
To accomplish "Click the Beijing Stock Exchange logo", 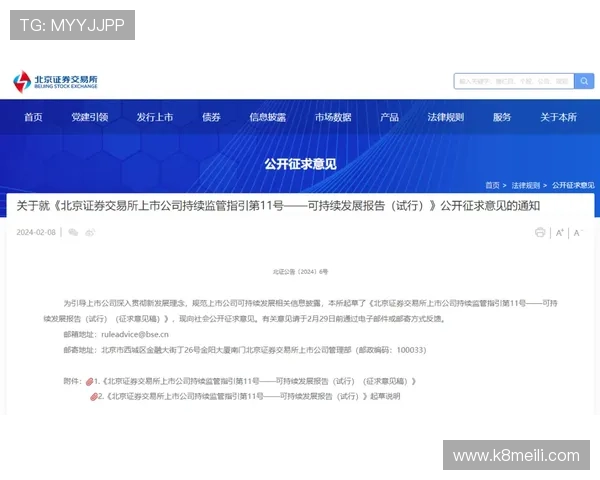I will tap(55, 82).
